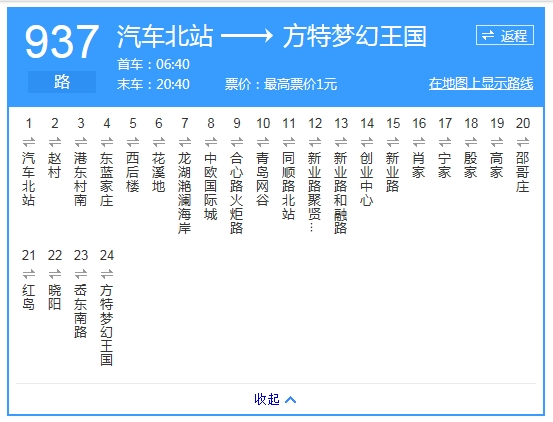Click transfer arrows icon above stop 5 西后楼

coord(133,142)
